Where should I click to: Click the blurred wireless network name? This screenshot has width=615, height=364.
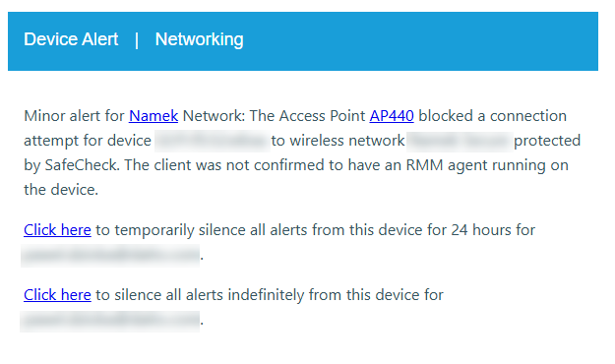460,141
